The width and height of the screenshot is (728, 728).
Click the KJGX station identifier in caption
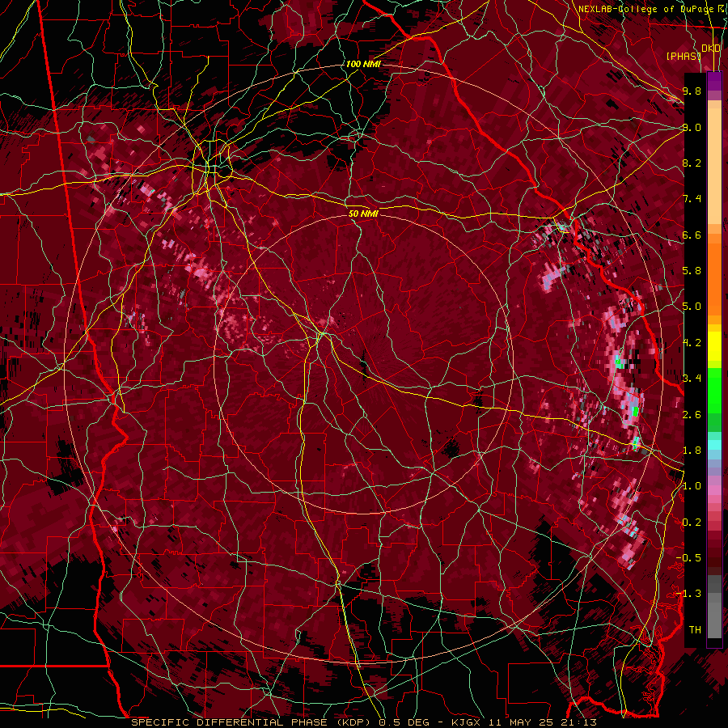tap(464, 722)
